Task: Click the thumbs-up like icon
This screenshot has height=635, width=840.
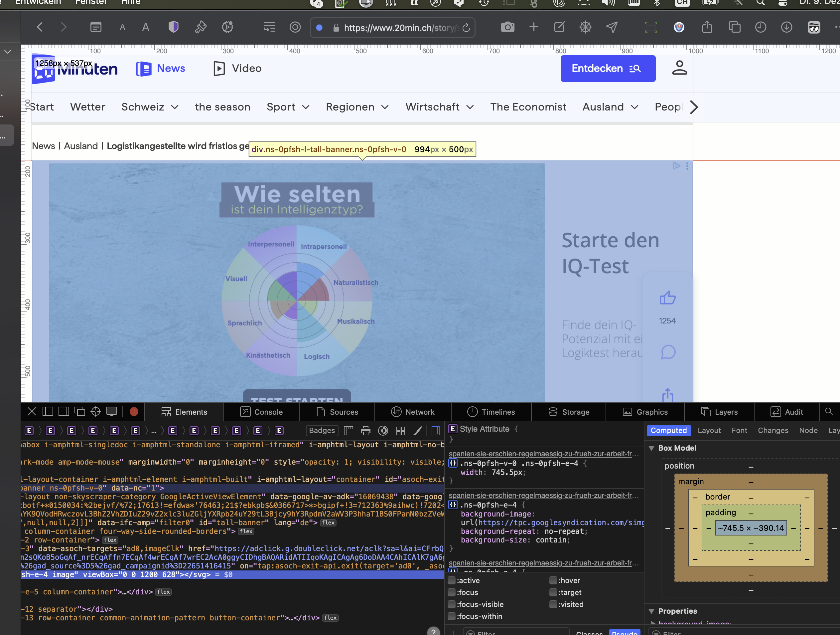Action: 667,298
